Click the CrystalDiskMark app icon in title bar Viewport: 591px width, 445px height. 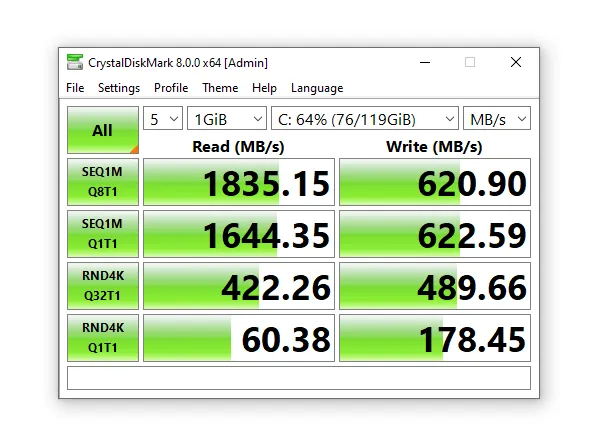tap(75, 62)
